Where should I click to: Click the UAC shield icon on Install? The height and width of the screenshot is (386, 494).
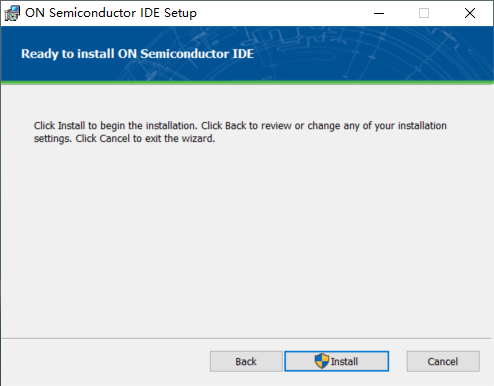[322, 361]
